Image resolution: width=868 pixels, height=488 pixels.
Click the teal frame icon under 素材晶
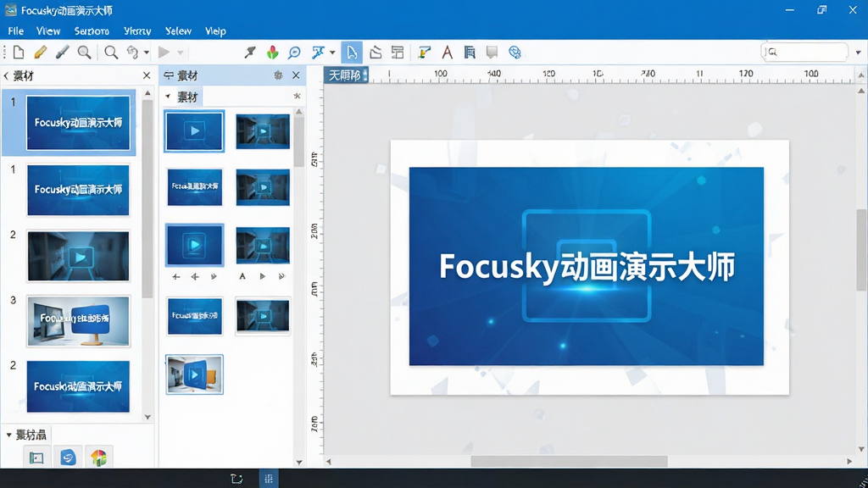coord(36,457)
